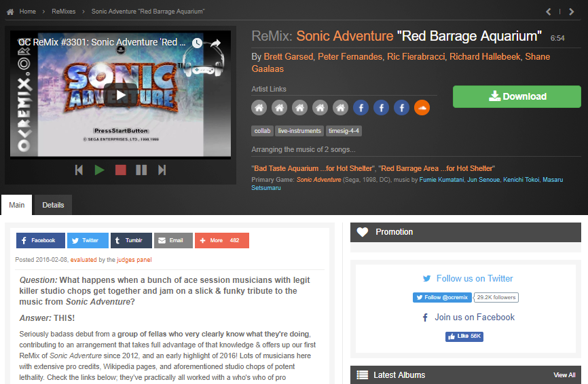Click Follow @ocremix button
588x384 pixels.
[442, 297]
